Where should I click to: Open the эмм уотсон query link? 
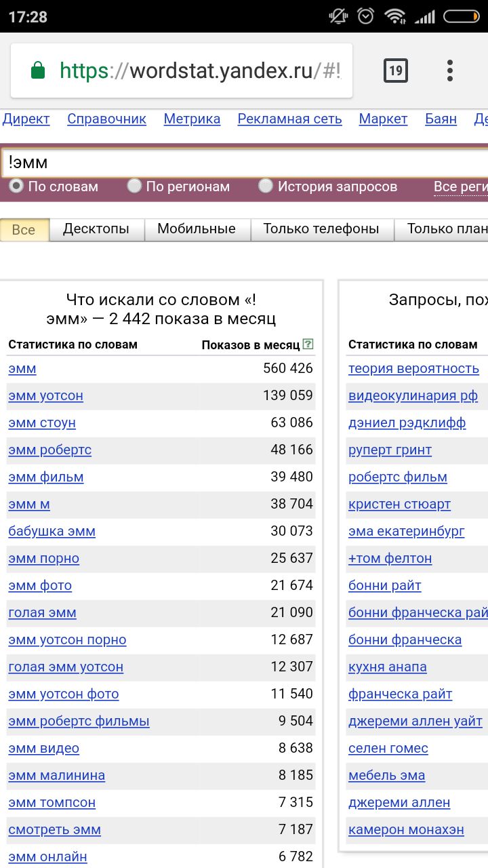[46, 396]
